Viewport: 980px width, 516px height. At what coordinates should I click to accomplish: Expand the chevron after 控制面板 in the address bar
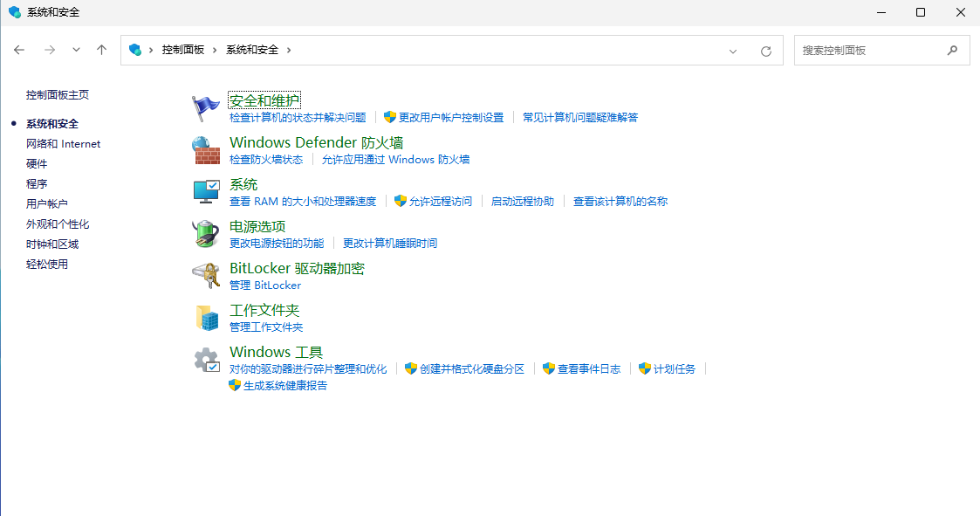215,50
